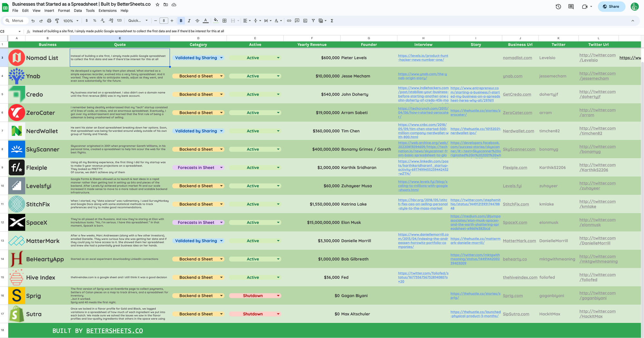Open the SpaceX.com business URL link
Viewport: 644px width, 338px height.
tap(515, 222)
